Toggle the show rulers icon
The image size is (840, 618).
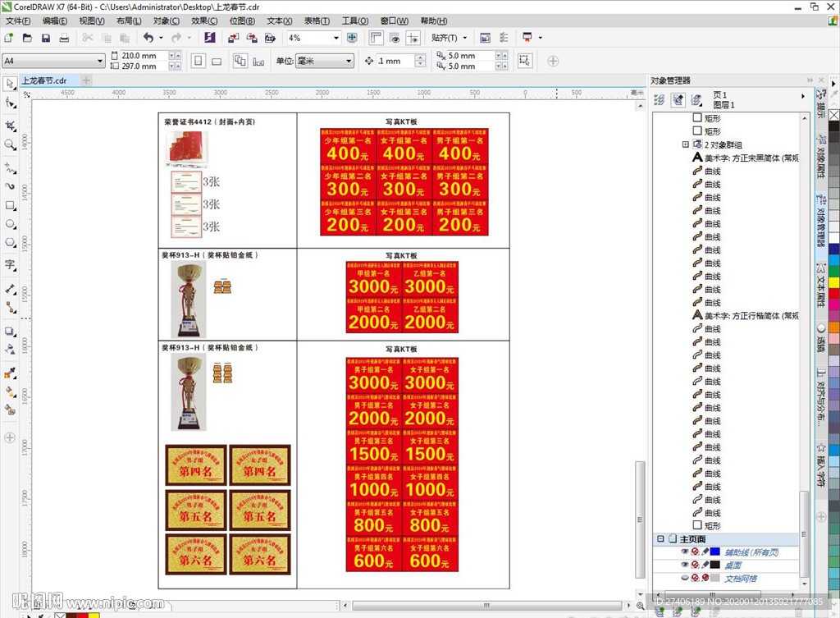[x=377, y=38]
